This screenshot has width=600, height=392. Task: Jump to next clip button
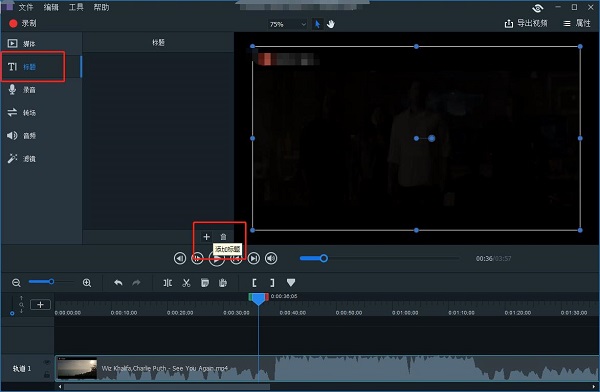(254, 258)
